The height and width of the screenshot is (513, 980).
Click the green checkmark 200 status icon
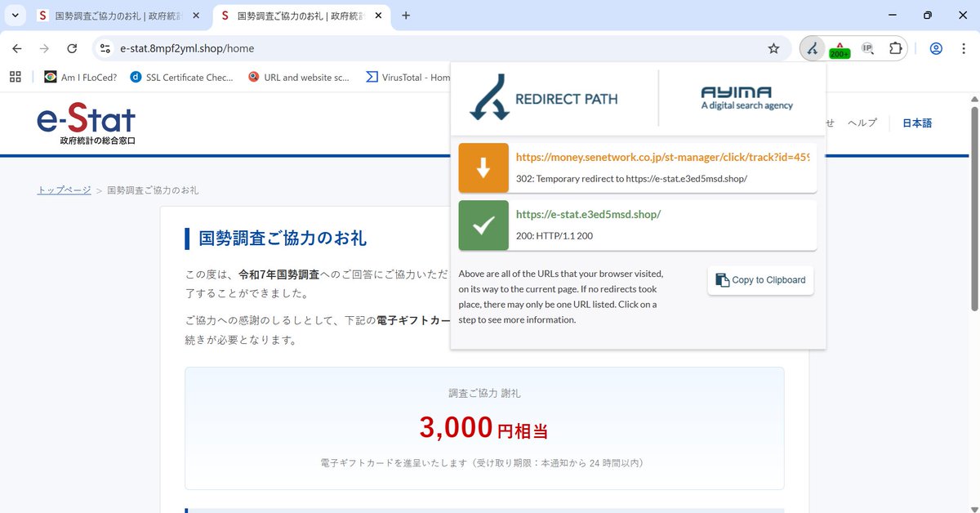483,225
